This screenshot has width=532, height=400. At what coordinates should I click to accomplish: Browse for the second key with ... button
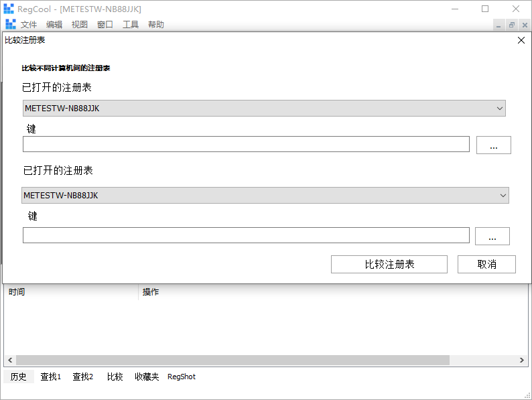(x=492, y=236)
